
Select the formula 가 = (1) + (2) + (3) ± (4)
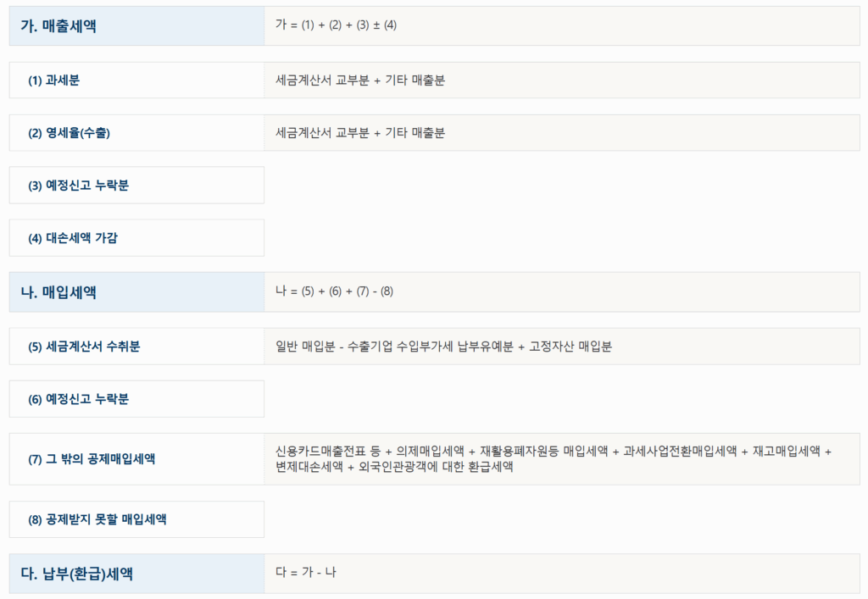tap(337, 25)
